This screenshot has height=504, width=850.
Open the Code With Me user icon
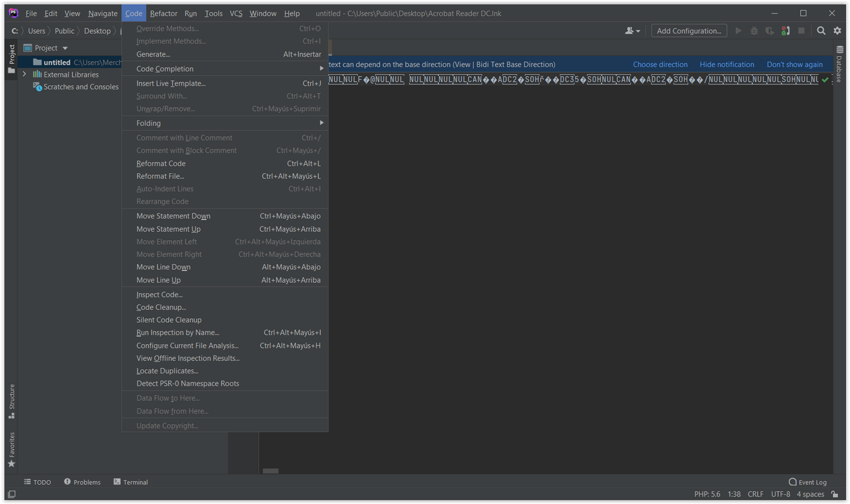(632, 31)
